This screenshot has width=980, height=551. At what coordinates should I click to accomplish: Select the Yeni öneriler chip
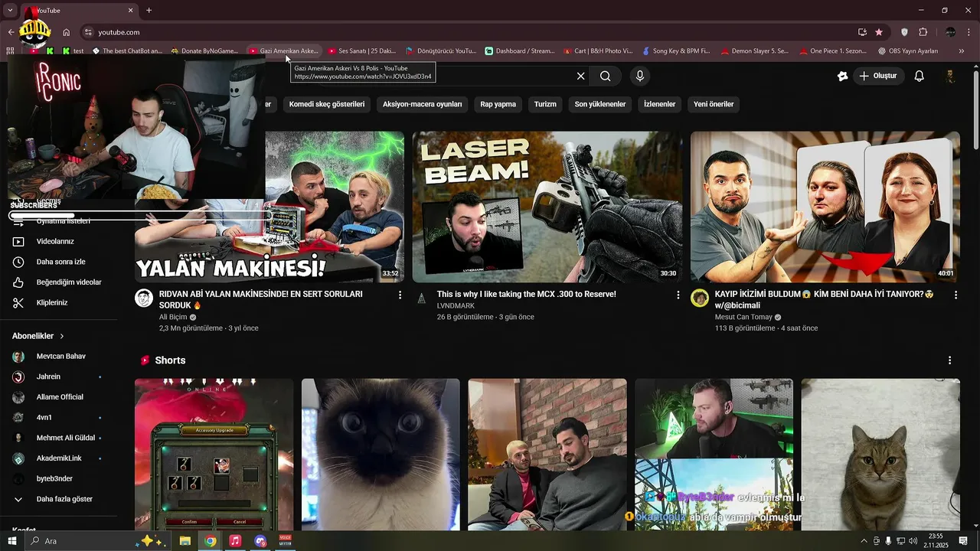(714, 104)
